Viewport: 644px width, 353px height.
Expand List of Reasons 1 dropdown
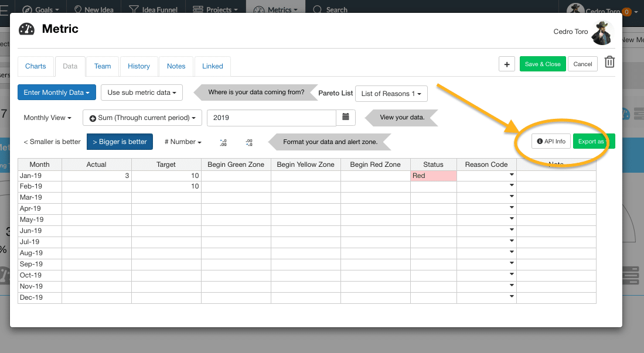(391, 94)
